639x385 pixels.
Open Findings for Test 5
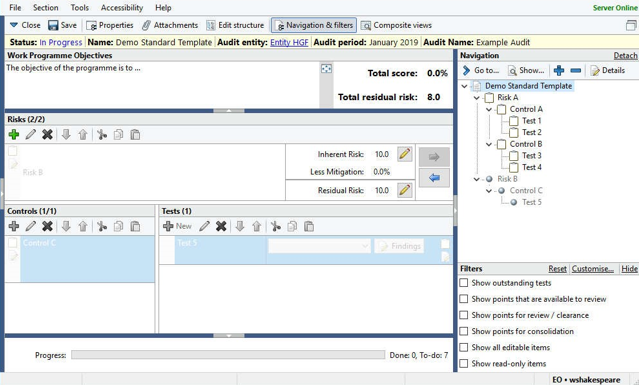399,246
